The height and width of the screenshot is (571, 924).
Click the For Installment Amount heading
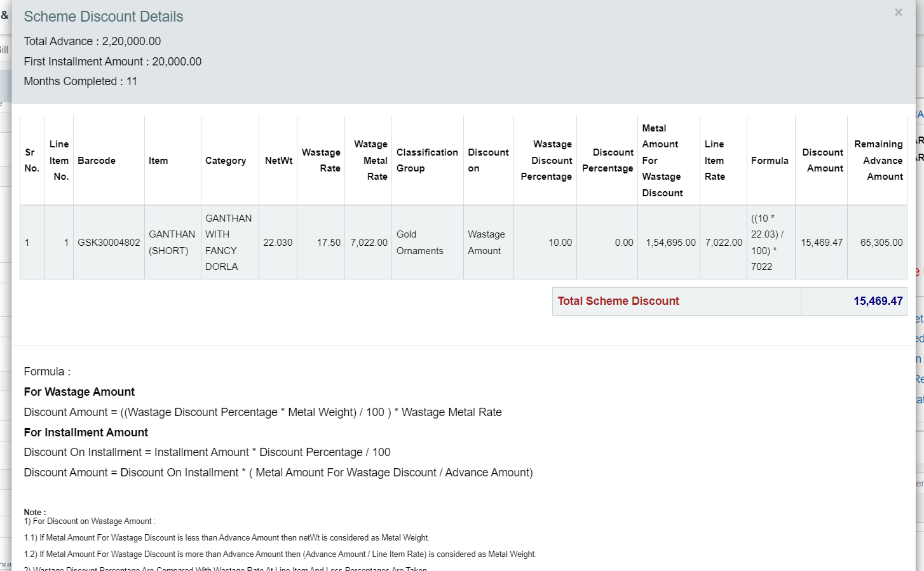pyautogui.click(x=86, y=433)
